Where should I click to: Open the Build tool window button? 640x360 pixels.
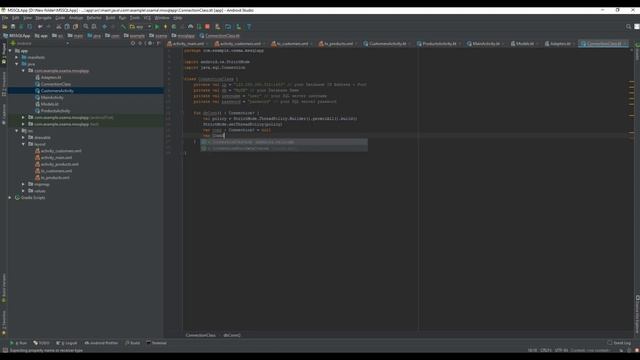coord(133,343)
